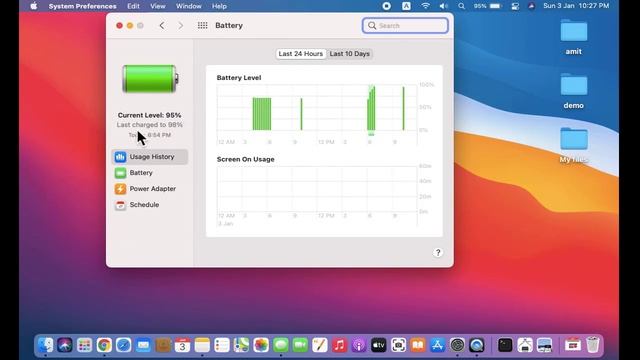Open Terminal in the Dock
The image size is (640, 360).
pos(505,345)
